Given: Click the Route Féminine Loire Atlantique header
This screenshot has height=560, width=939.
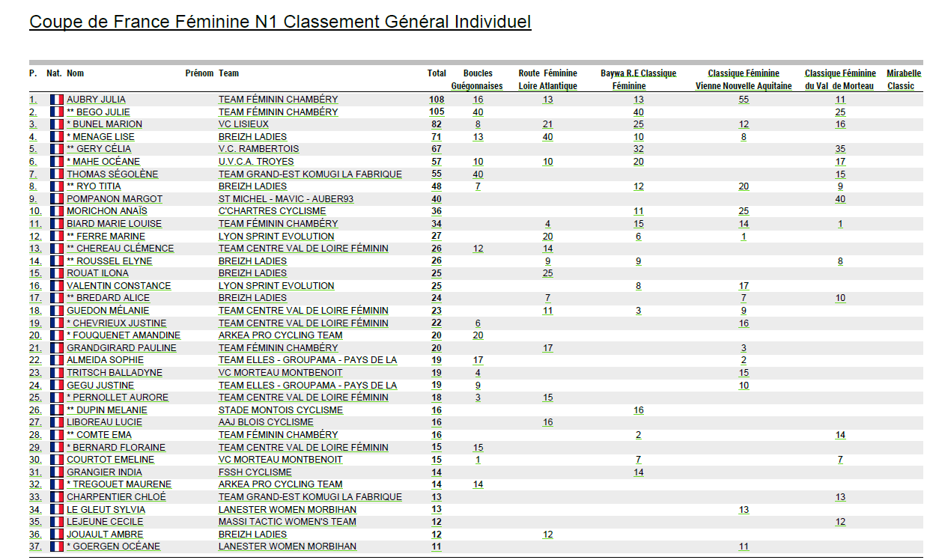Looking at the screenshot, I should pyautogui.click(x=548, y=79).
